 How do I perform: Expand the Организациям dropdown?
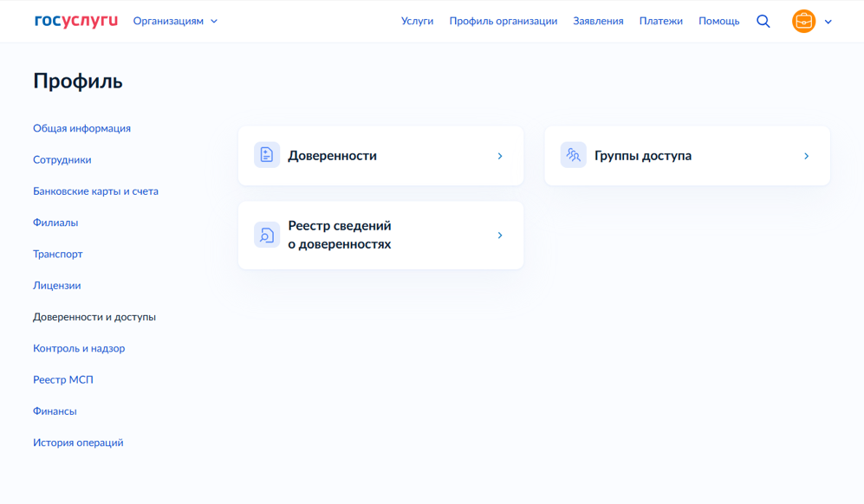pyautogui.click(x=175, y=21)
